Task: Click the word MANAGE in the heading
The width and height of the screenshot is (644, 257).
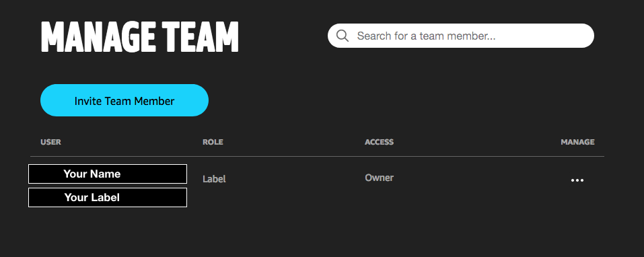Action: [x=98, y=37]
